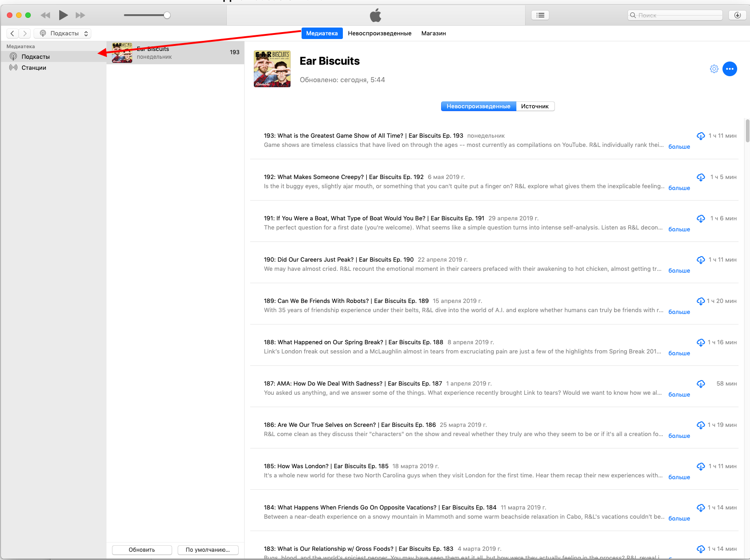Viewport: 750px width, 560px height.
Task: Expand episode 186 description with больше
Action: [x=679, y=436]
